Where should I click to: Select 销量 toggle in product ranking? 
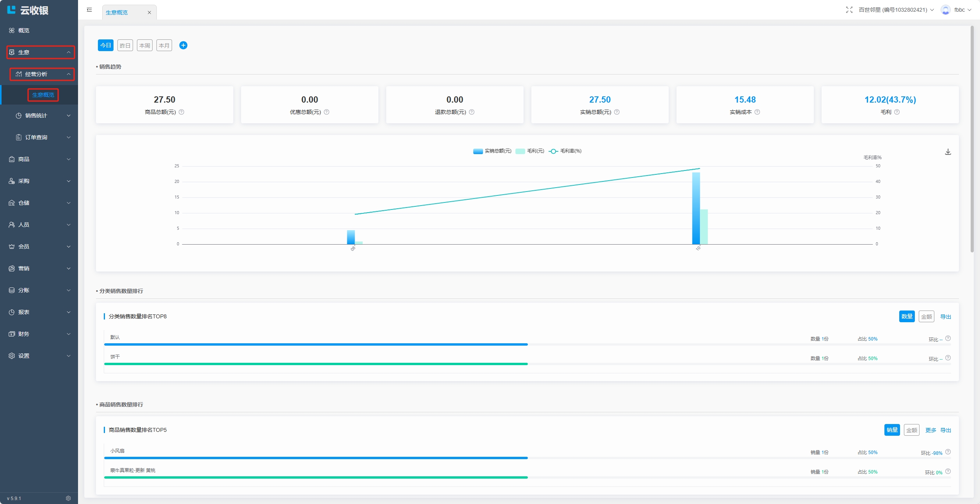892,430
